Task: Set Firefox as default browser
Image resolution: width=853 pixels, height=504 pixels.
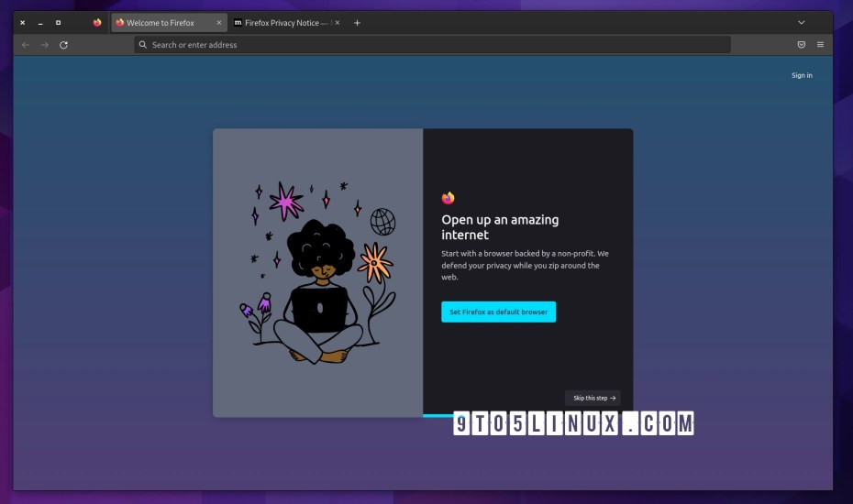Action: click(498, 312)
